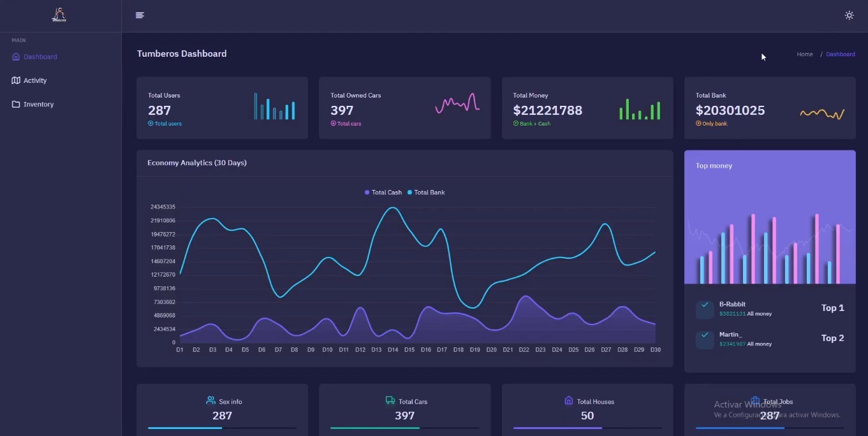Hide the Total Bank series legend

(x=426, y=193)
